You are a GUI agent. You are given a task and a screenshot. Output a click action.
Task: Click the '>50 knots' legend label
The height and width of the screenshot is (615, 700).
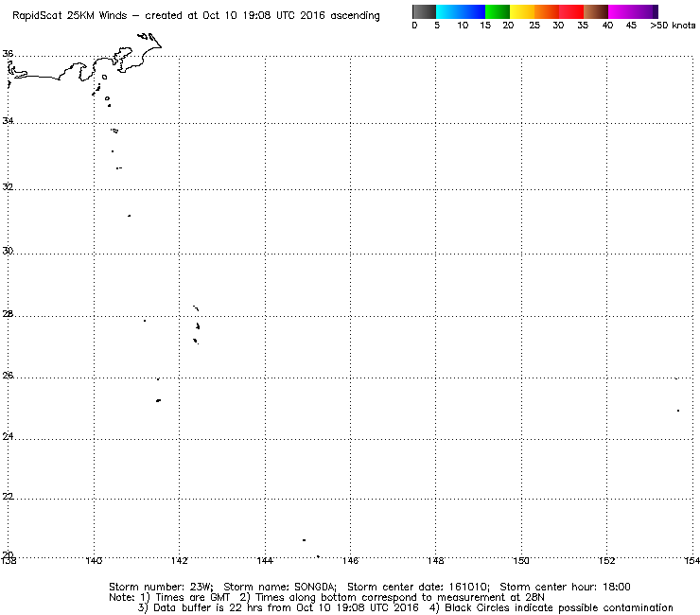coord(673,26)
